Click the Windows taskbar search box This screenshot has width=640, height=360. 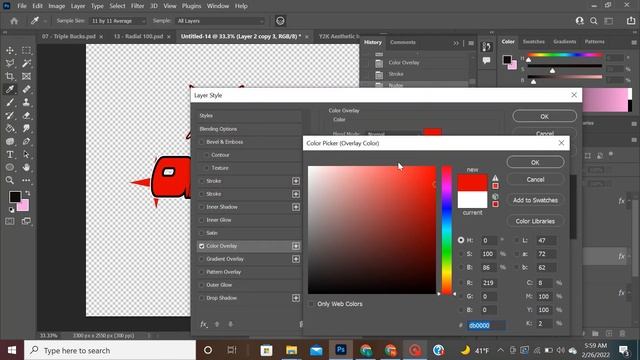click(110, 351)
